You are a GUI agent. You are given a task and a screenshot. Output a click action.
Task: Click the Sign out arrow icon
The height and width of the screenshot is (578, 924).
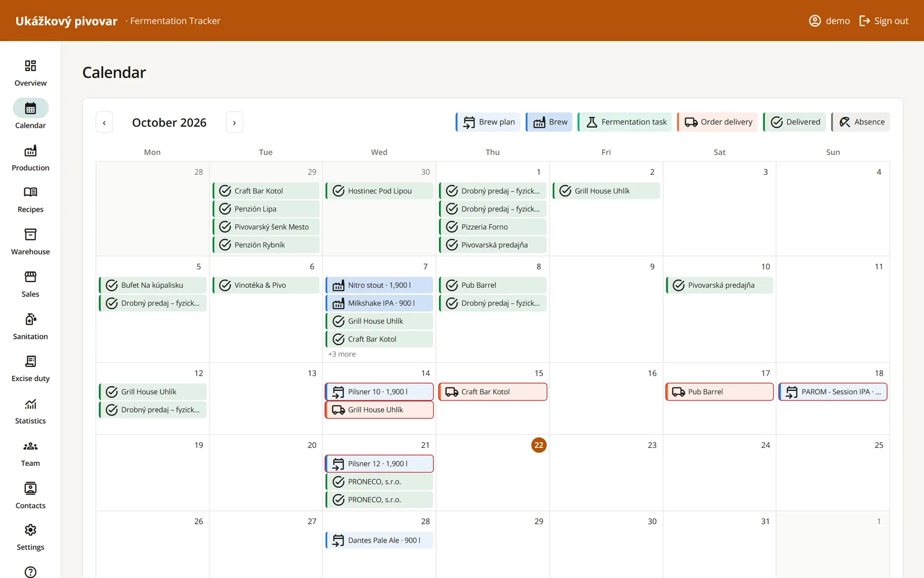pyautogui.click(x=865, y=21)
